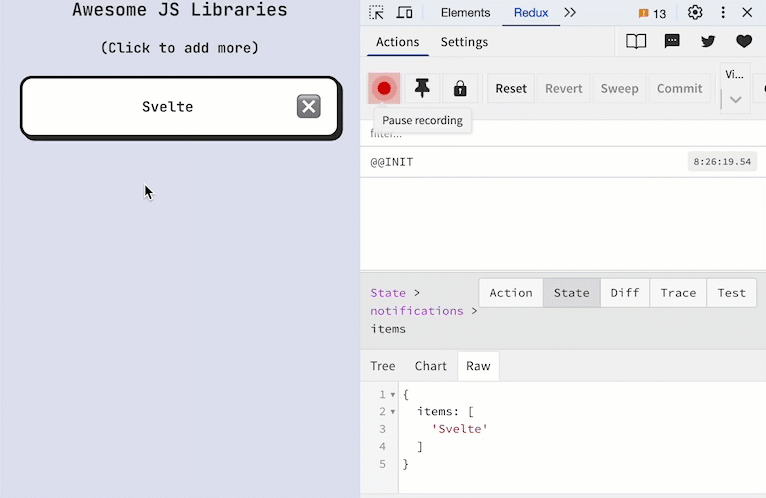The image size is (766, 498).
Task: Click the Sweep button
Action: (x=619, y=88)
